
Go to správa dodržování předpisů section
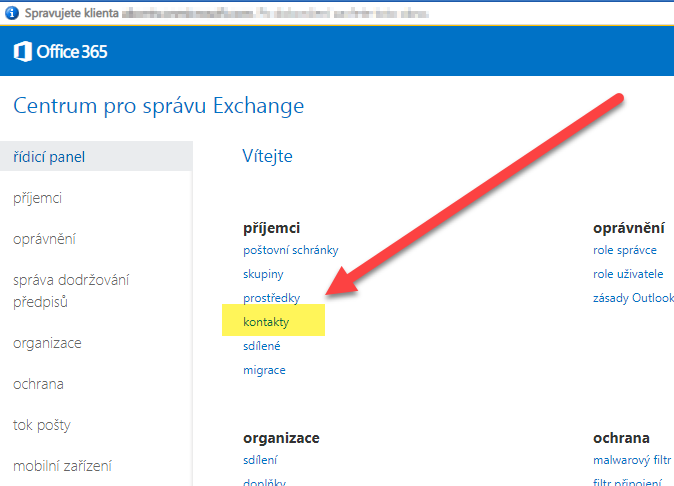coord(71,291)
